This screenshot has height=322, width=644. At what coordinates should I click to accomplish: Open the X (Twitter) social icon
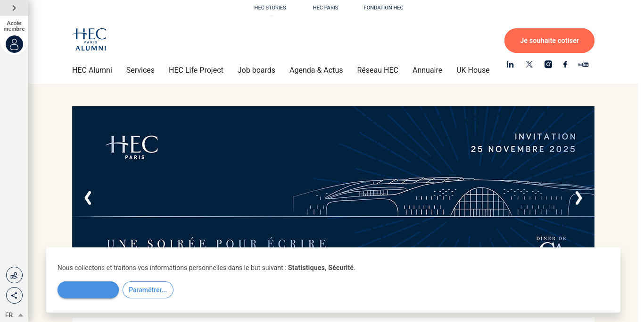click(x=529, y=65)
